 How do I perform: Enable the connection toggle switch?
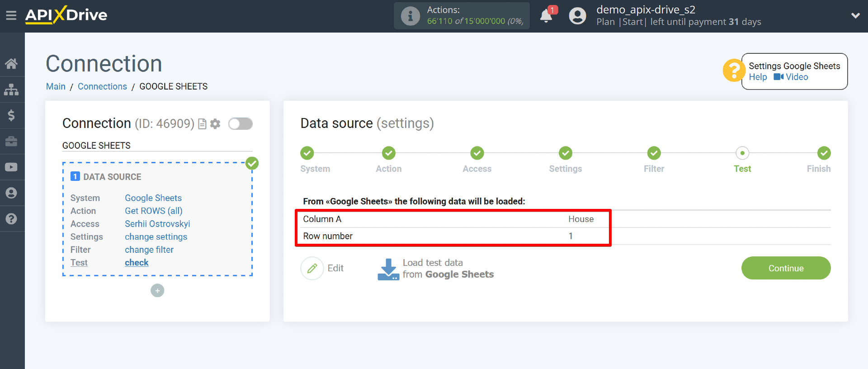[240, 124]
